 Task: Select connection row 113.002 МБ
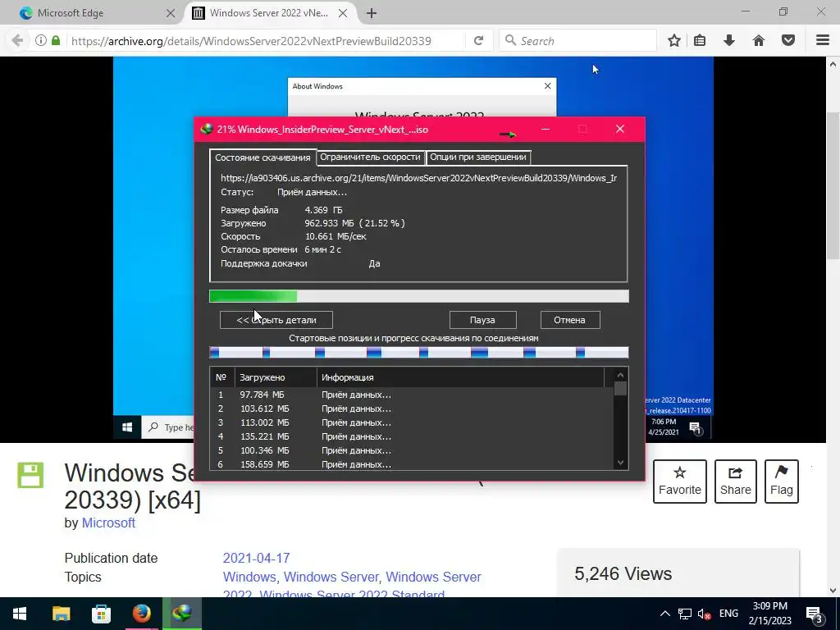click(412, 422)
